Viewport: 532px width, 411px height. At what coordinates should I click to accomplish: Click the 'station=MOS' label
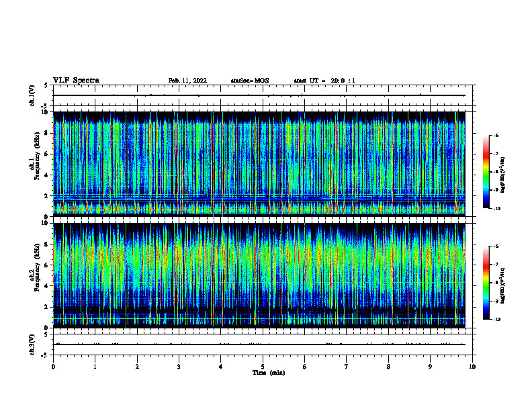250,81
